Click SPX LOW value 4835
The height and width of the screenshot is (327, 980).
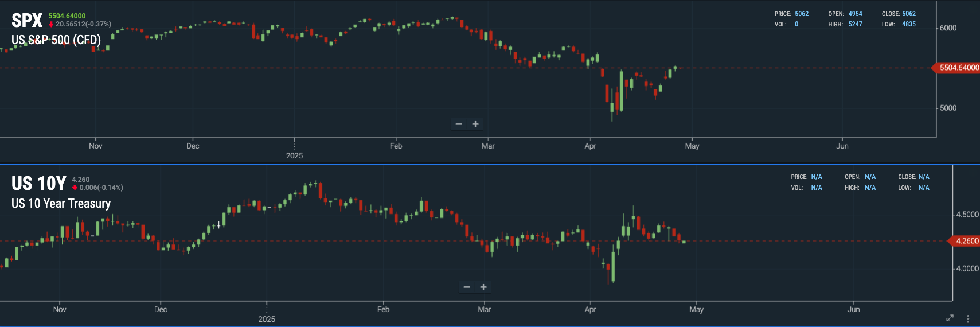909,24
